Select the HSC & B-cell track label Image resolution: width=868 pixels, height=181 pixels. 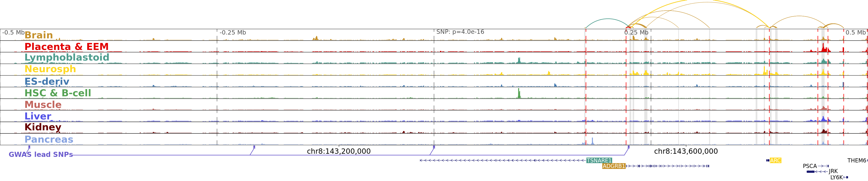[x=58, y=93]
